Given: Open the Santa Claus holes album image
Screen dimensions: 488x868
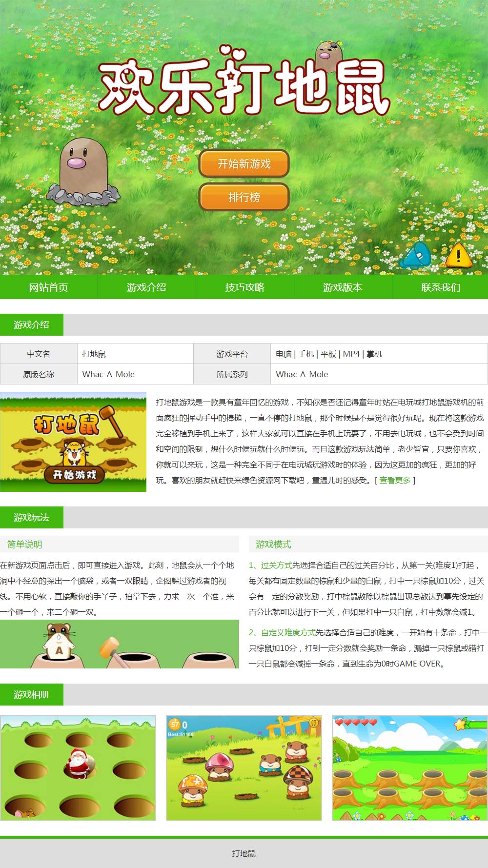Looking at the screenshot, I should 78,768.
